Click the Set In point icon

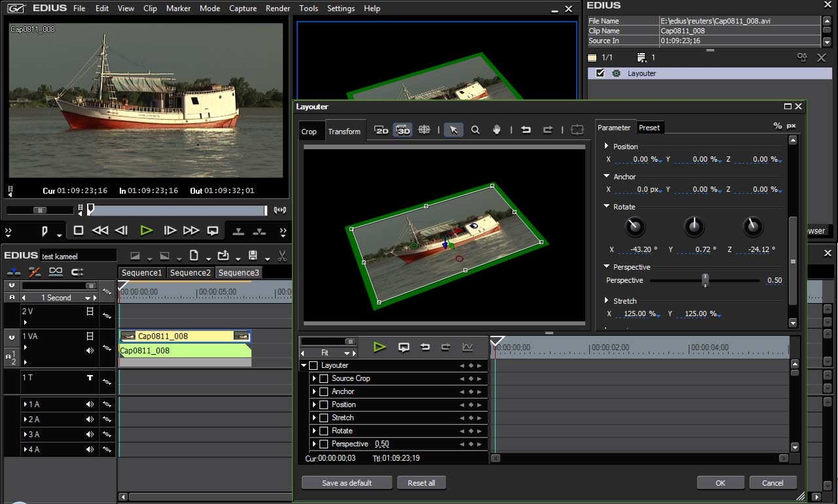[x=45, y=231]
